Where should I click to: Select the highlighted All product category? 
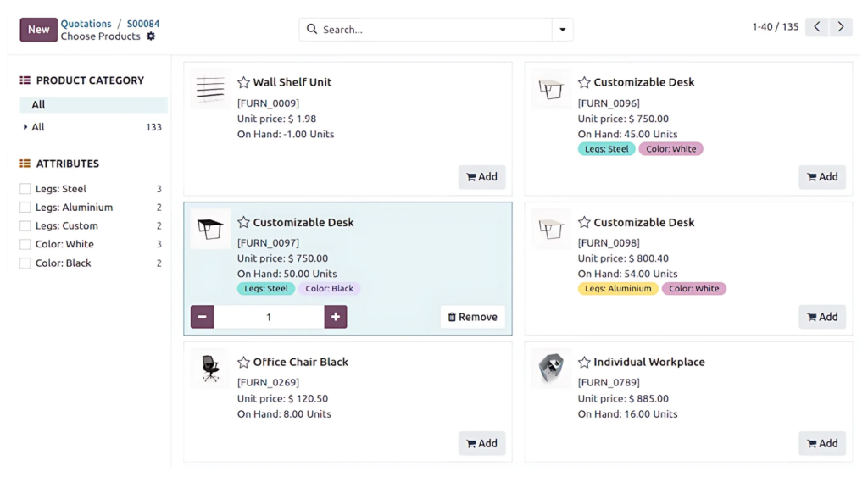coord(39,105)
